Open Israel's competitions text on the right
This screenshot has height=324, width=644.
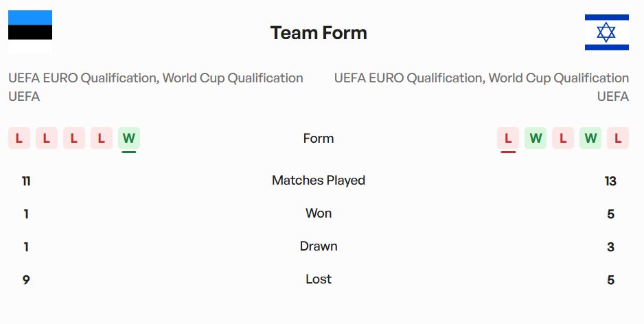tap(481, 87)
